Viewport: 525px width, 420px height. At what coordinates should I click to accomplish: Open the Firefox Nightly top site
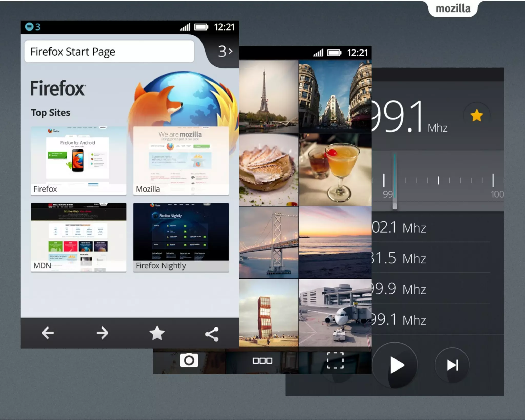tap(181, 237)
